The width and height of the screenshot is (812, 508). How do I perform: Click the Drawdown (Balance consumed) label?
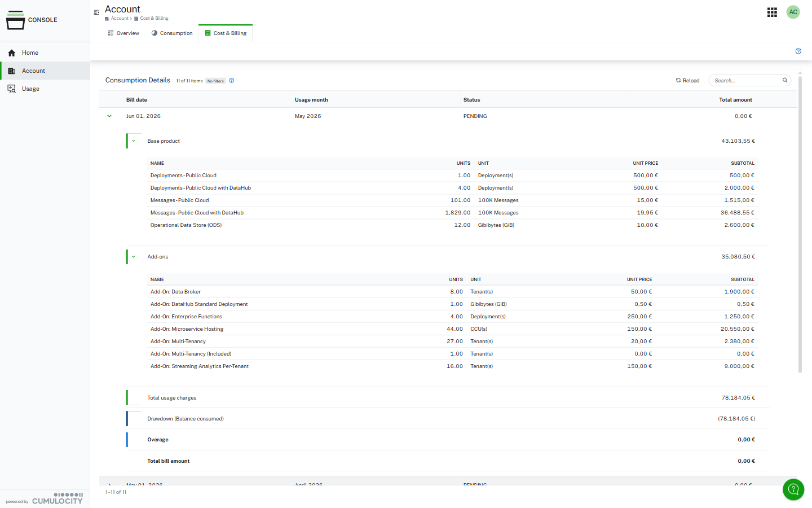point(186,419)
